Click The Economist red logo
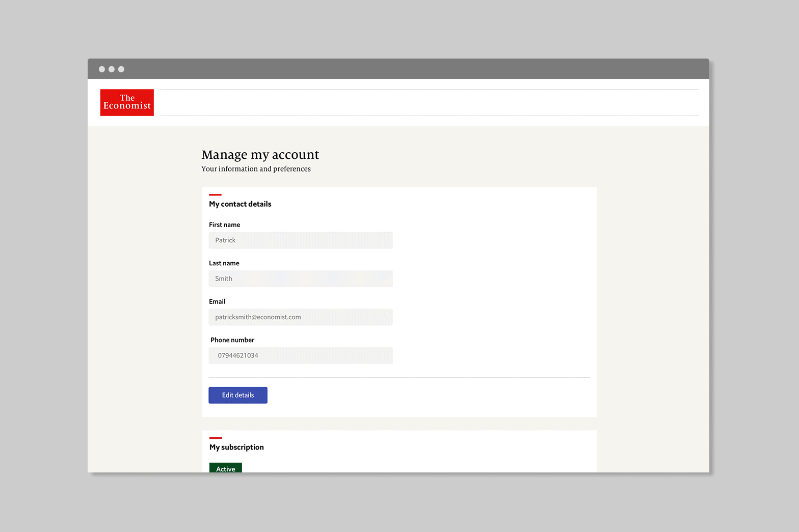Screen dimensions: 799x532 (x=127, y=102)
